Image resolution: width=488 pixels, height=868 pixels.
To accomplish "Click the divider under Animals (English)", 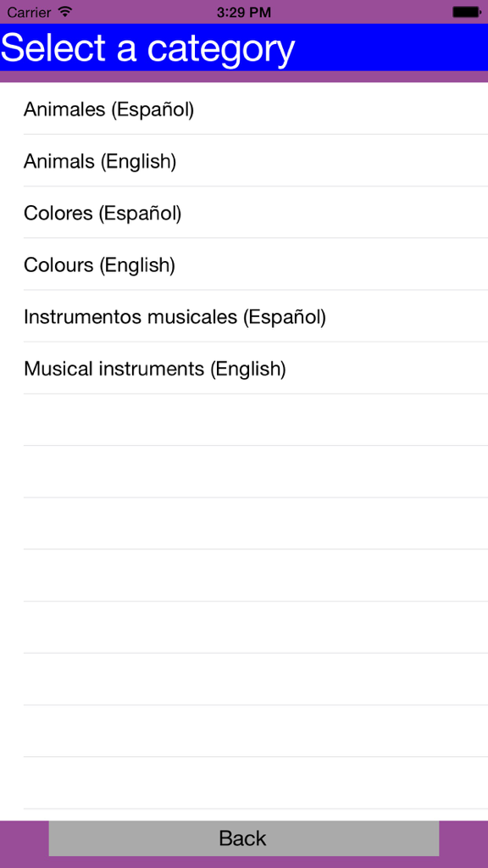I will pos(244,186).
